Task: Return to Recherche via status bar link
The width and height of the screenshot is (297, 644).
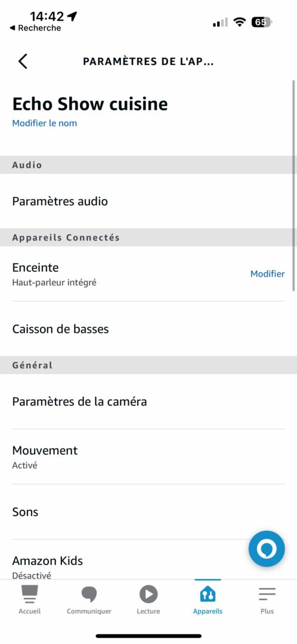Action: tap(35, 28)
